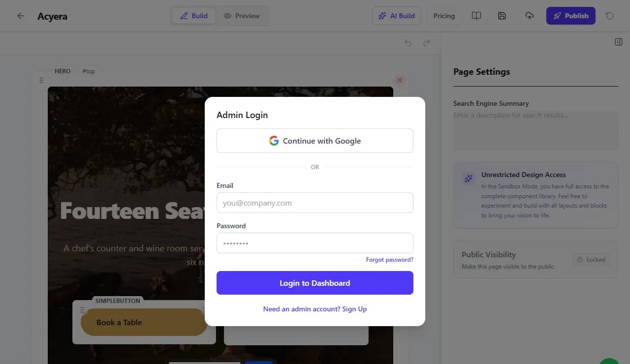Remove the Hero section with red X

pos(400,80)
